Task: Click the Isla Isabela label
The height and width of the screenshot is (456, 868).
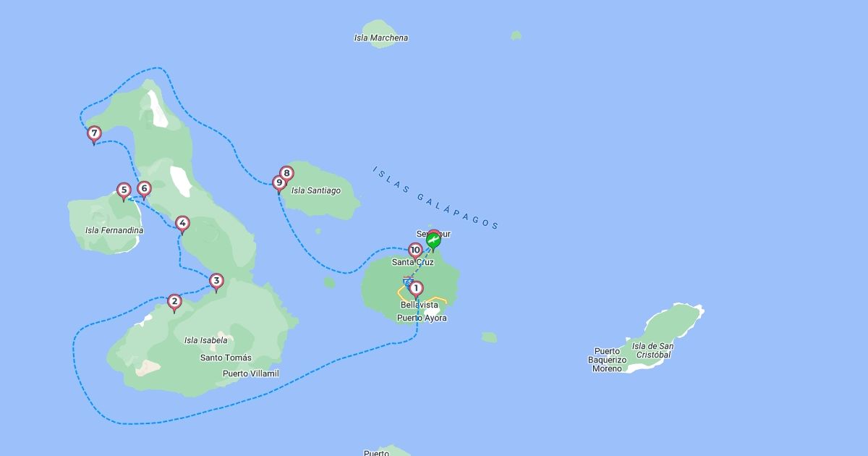Action: coord(206,340)
